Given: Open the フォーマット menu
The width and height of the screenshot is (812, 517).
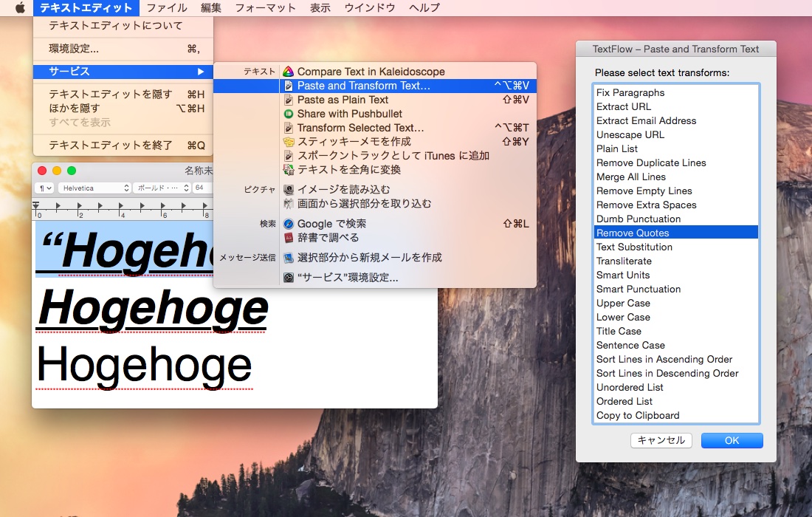Looking at the screenshot, I should (x=265, y=8).
